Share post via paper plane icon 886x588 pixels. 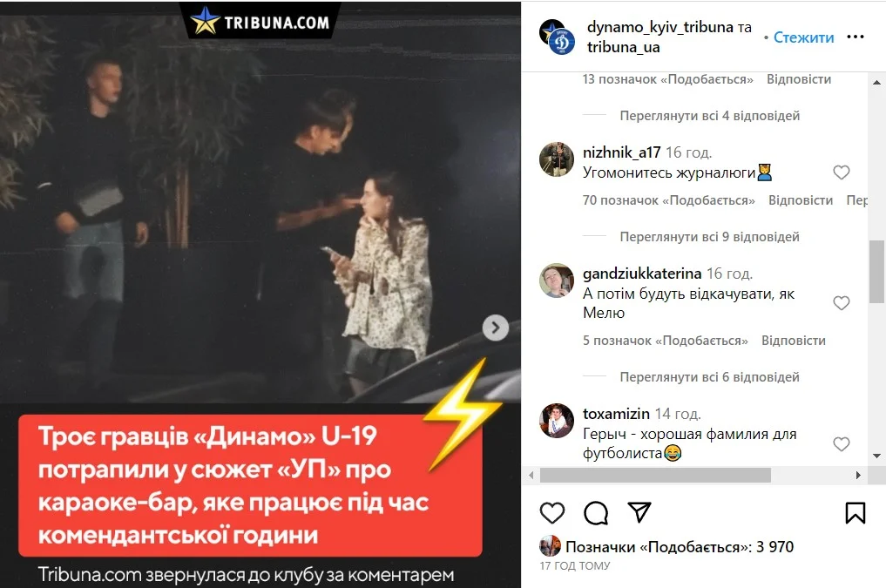(639, 512)
